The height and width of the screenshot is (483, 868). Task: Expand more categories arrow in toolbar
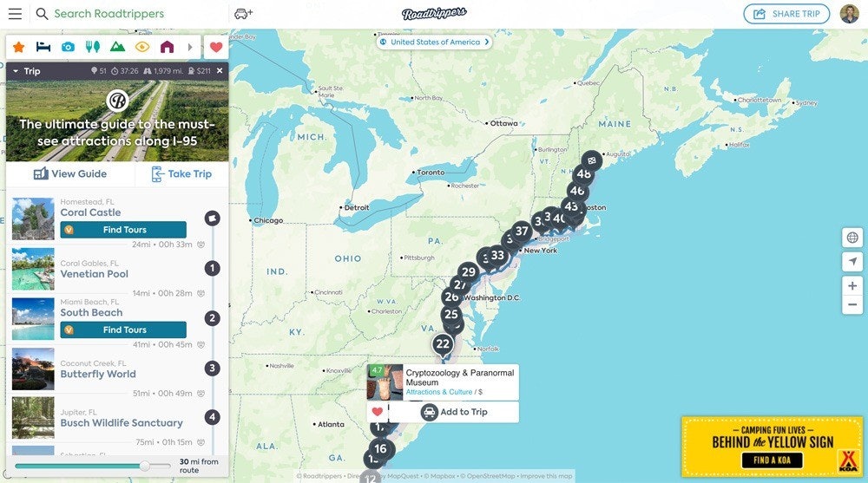[190, 47]
